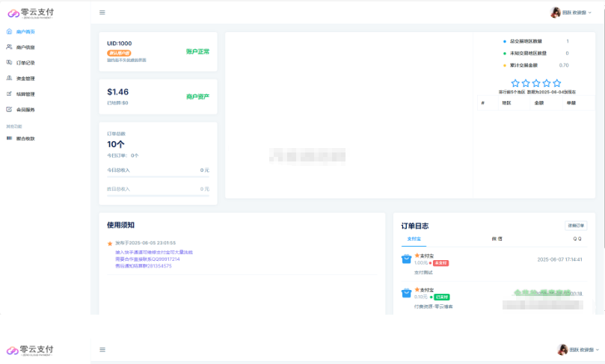The image size is (605, 364).
Task: Switch to the QQ tab in 订单日志
Action: coord(577,238)
